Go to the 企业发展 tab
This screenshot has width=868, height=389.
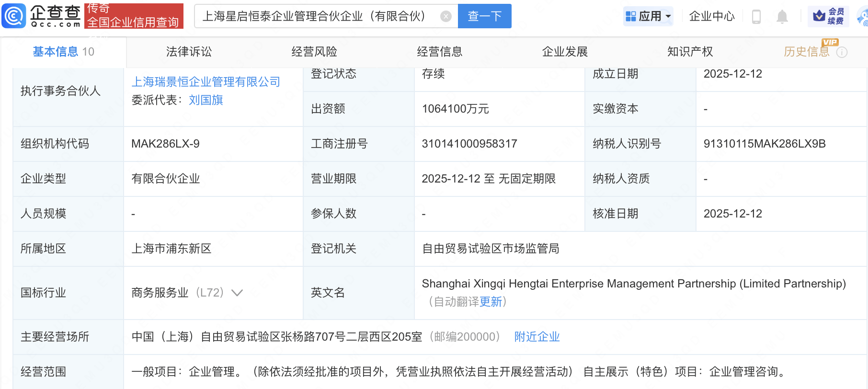coord(565,52)
